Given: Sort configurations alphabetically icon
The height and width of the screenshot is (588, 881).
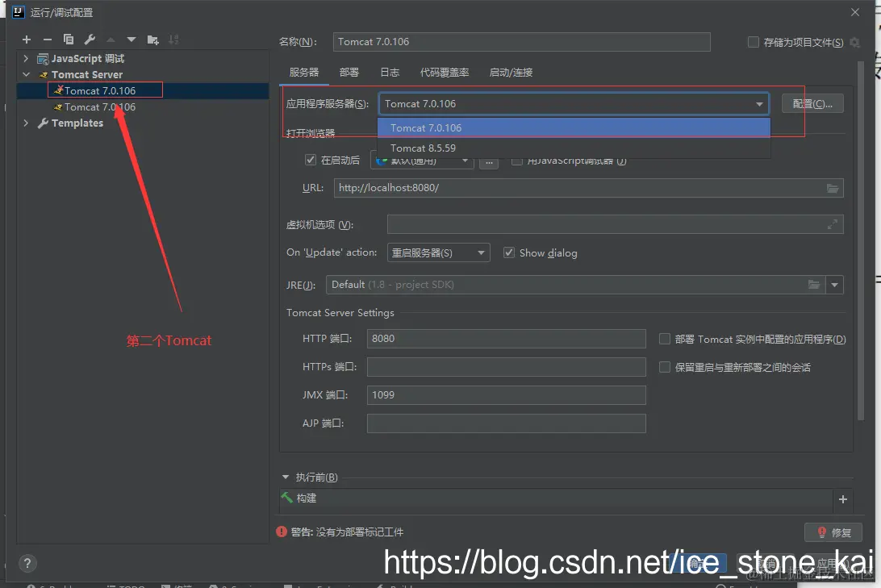Looking at the screenshot, I should pos(173,40).
